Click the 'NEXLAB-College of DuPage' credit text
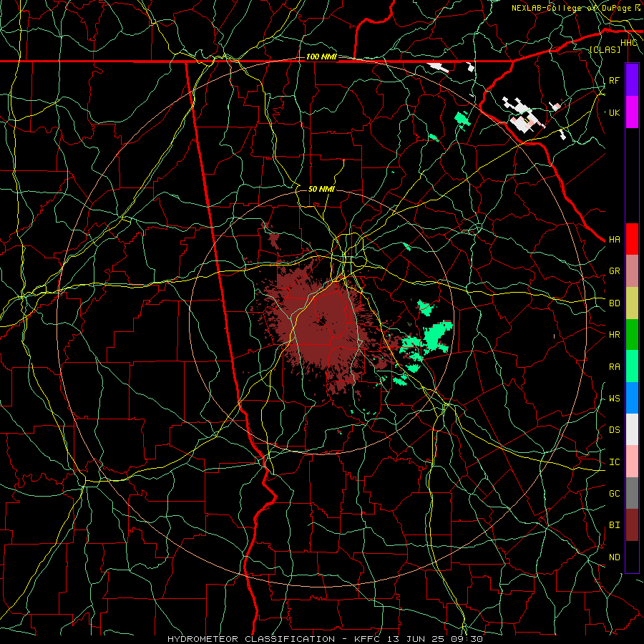The height and width of the screenshot is (644, 644). click(571, 8)
